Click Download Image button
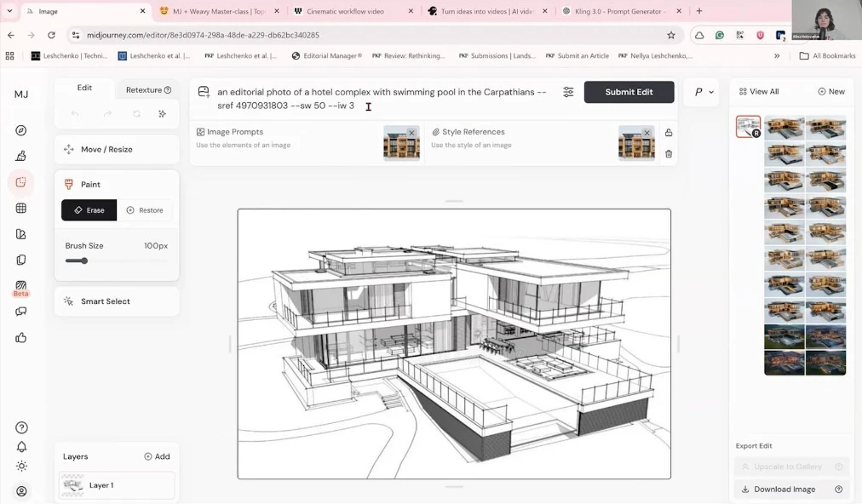 pyautogui.click(x=784, y=490)
